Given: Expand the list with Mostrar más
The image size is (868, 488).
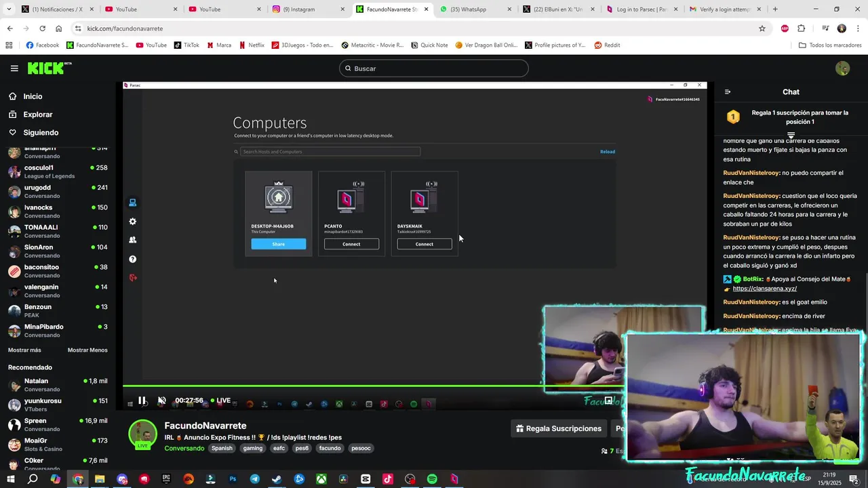Looking at the screenshot, I should coord(24,350).
